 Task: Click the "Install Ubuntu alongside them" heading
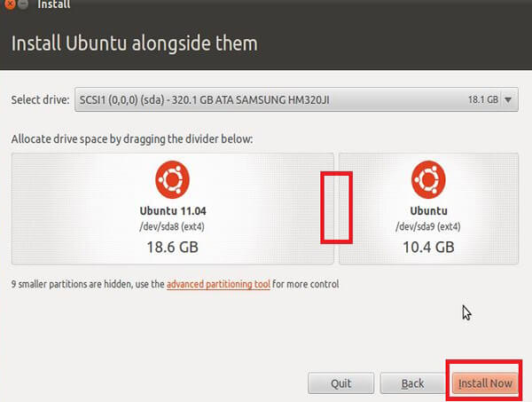(x=135, y=43)
